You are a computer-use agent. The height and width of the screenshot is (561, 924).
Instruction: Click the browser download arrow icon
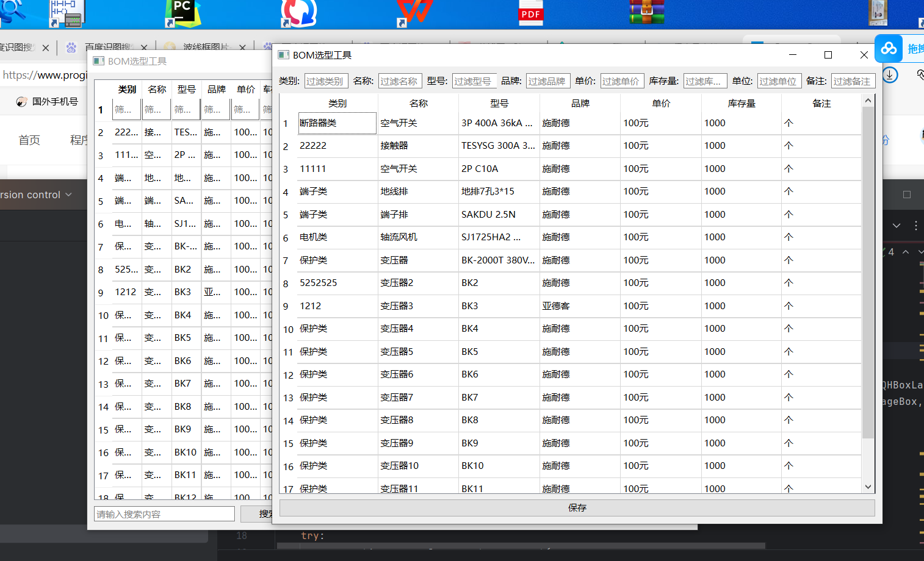click(x=890, y=75)
